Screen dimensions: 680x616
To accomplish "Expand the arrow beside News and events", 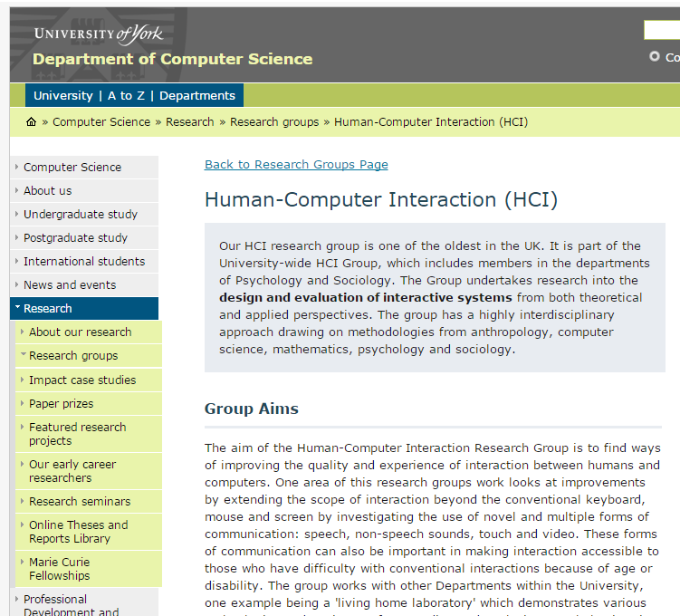I will tap(16, 284).
